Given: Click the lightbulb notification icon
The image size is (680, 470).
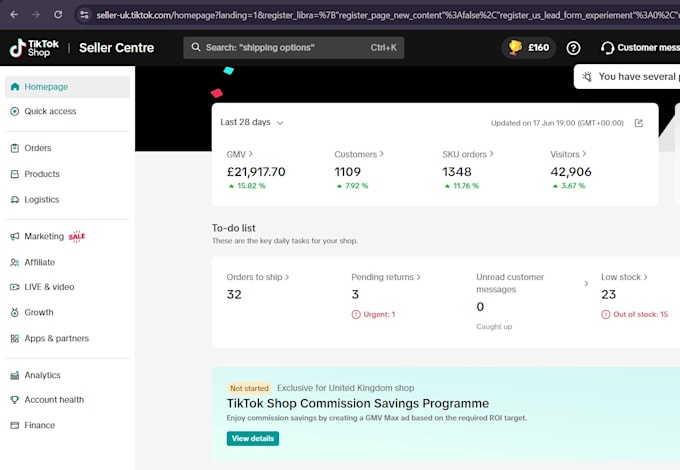Looking at the screenshot, I should [x=587, y=77].
